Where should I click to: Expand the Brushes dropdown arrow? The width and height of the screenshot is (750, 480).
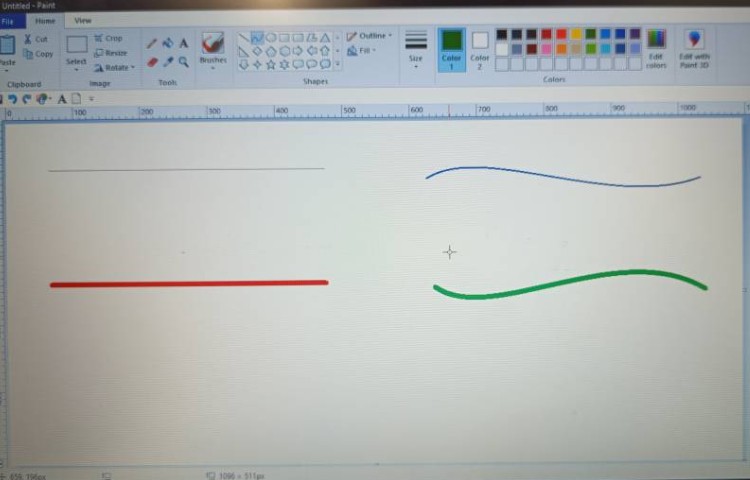pos(213,68)
